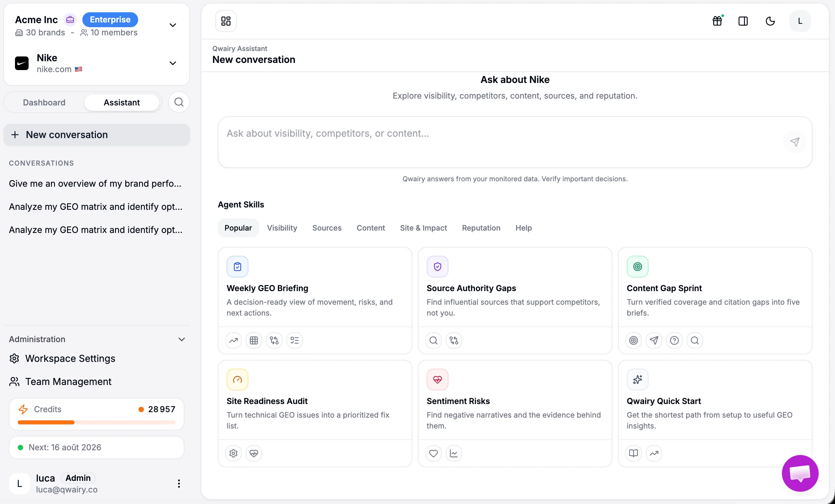This screenshot has height=504, width=835.
Task: Open Workspace Settings
Action: (62, 358)
